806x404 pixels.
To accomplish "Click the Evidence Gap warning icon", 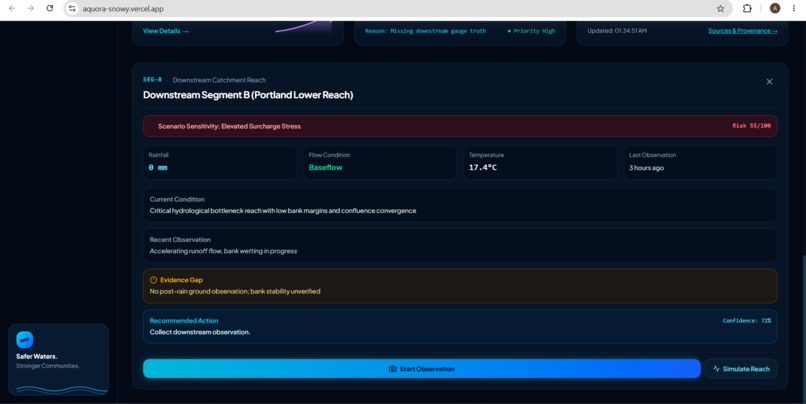I will [x=153, y=280].
